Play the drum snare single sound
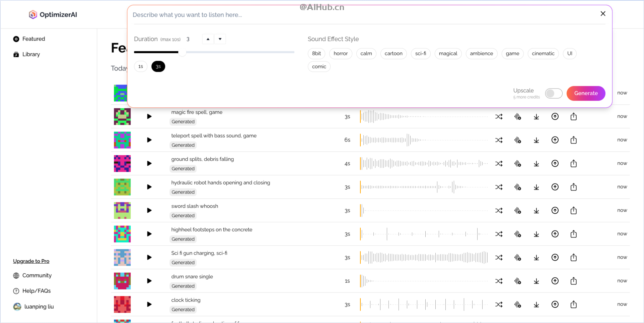The height and width of the screenshot is (323, 644). 149,281
